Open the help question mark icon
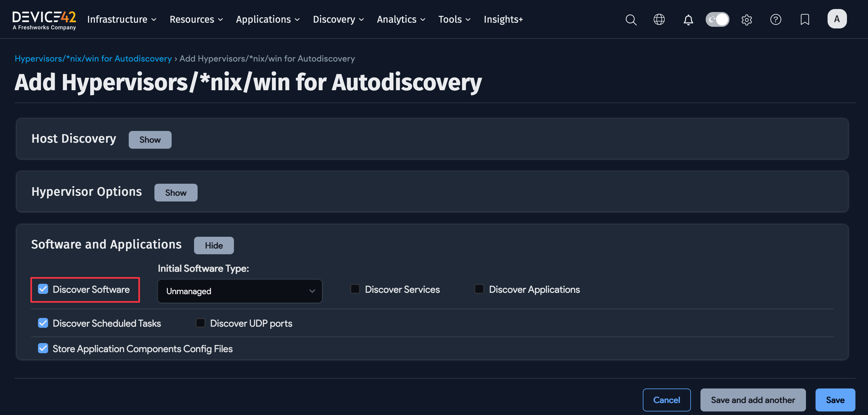Viewport: 868px width, 415px height. click(x=776, y=19)
